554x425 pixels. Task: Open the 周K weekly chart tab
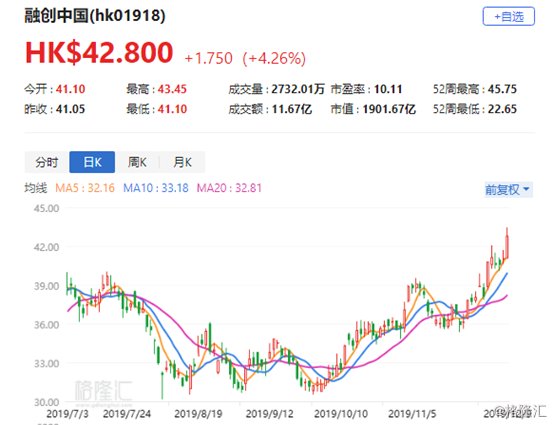pos(137,162)
